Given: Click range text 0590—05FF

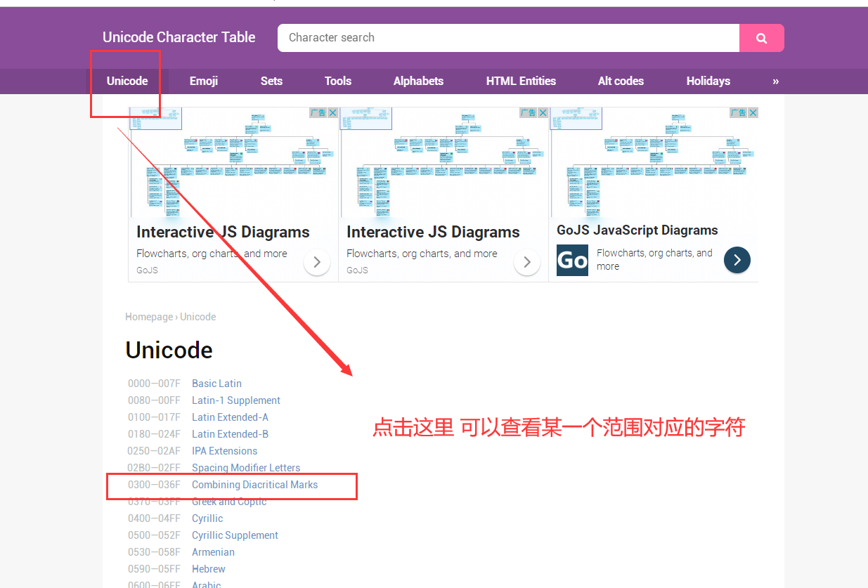Looking at the screenshot, I should point(154,569).
